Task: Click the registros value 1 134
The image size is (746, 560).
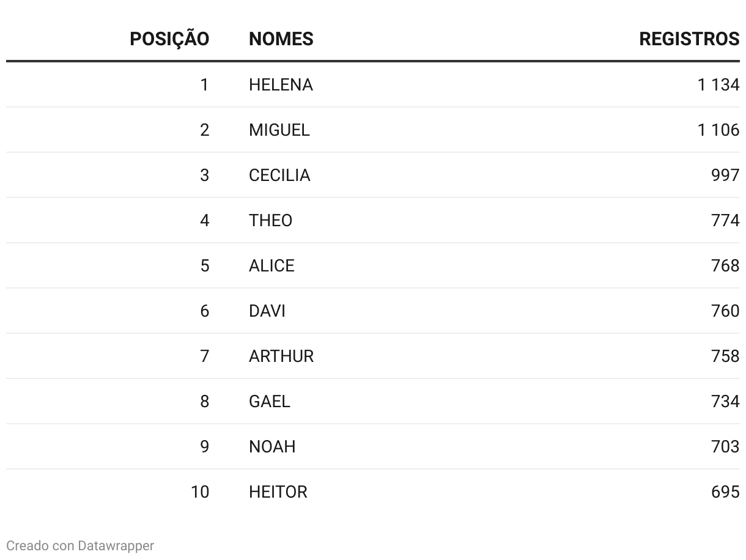Action: click(x=718, y=85)
